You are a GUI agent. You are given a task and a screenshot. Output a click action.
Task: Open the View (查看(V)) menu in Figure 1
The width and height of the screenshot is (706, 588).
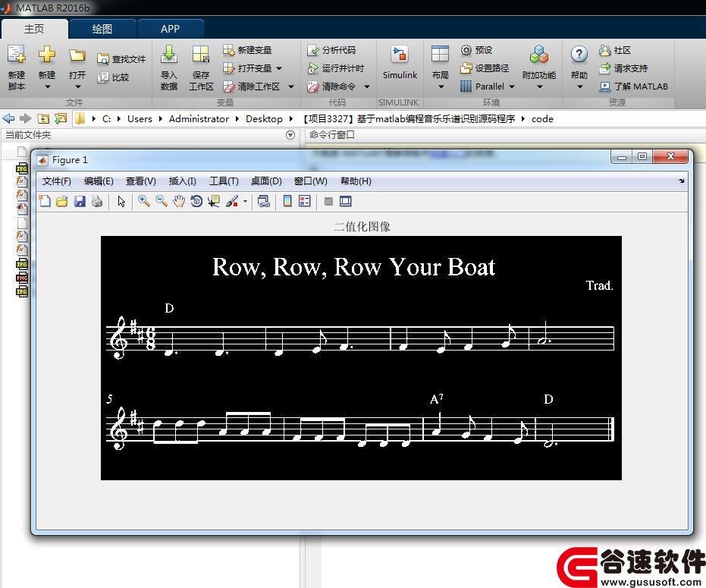(x=140, y=181)
